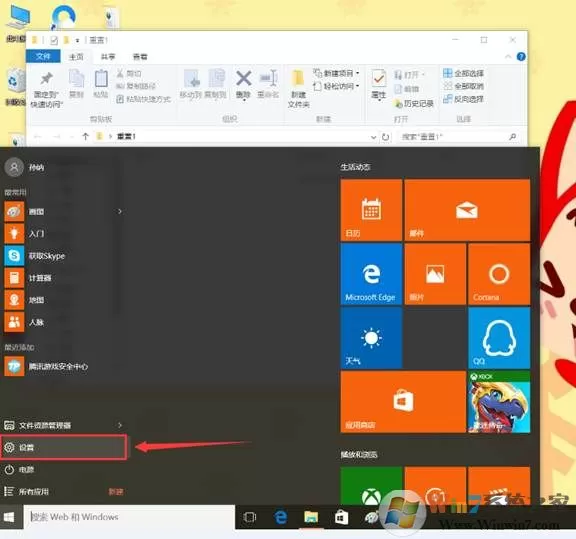Image resolution: width=576 pixels, height=539 pixels.
Task: Open Task View on the taskbar
Action: click(x=249, y=517)
